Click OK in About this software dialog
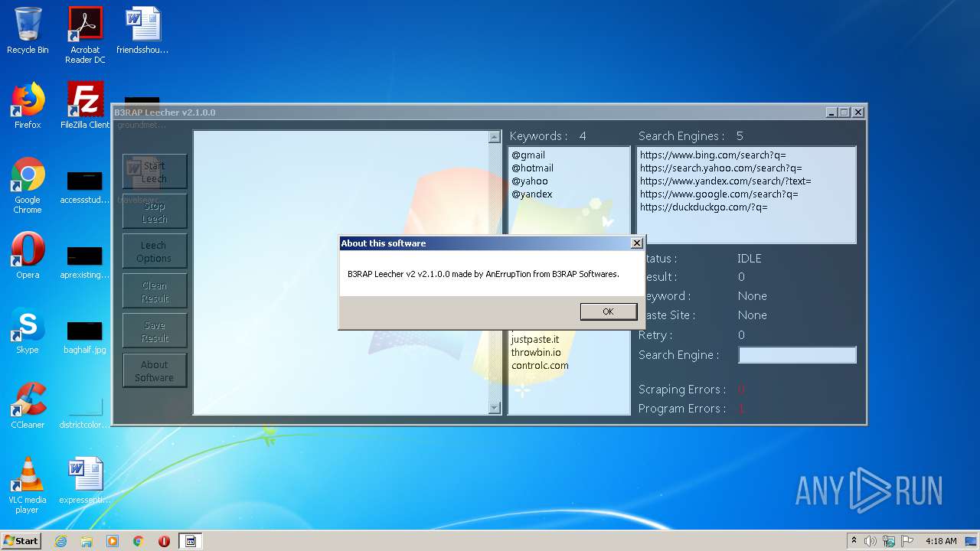Image resolution: width=980 pixels, height=551 pixels. (x=609, y=311)
